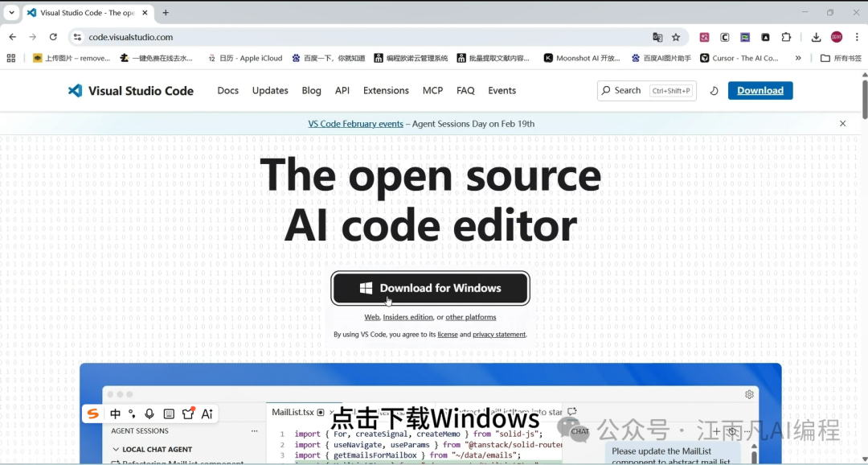Click the browser forward arrow
The image size is (868, 465).
click(x=33, y=37)
